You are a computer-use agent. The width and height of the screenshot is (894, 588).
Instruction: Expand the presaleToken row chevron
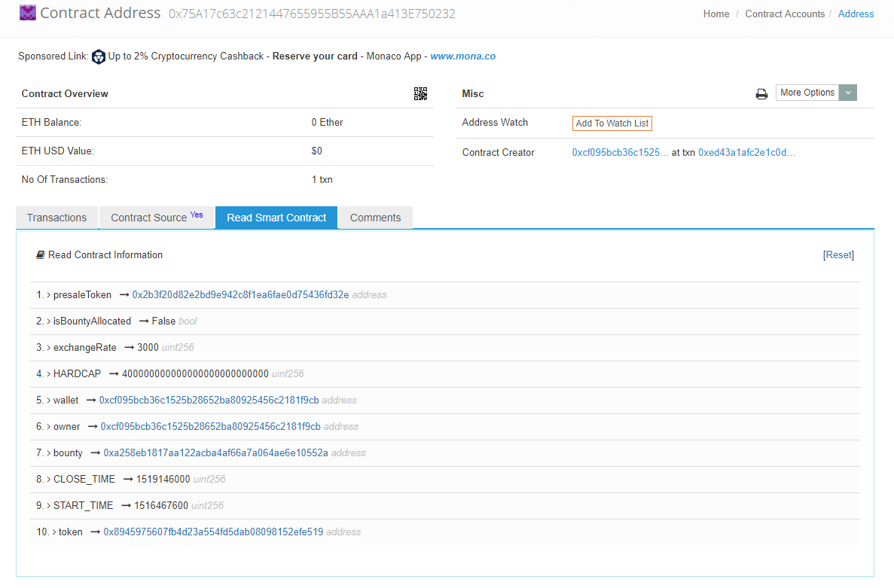coord(48,295)
